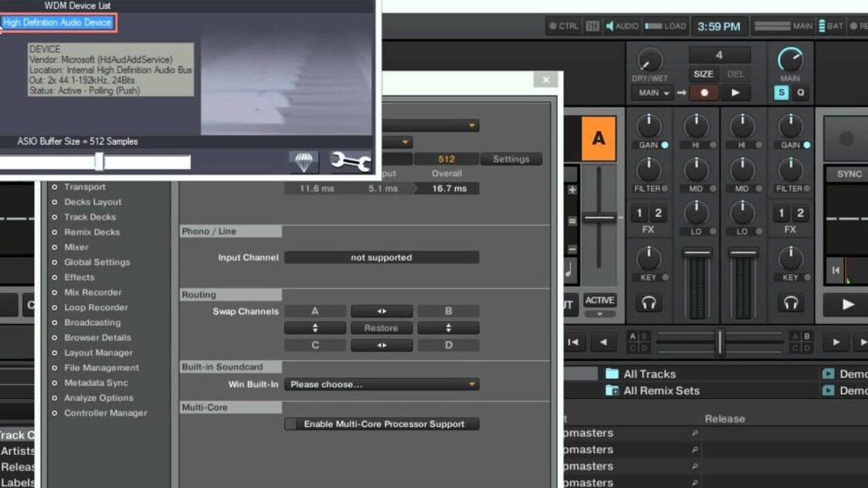This screenshot has width=868, height=488.
Task: Click the 512 samples latency field
Action: point(447,158)
